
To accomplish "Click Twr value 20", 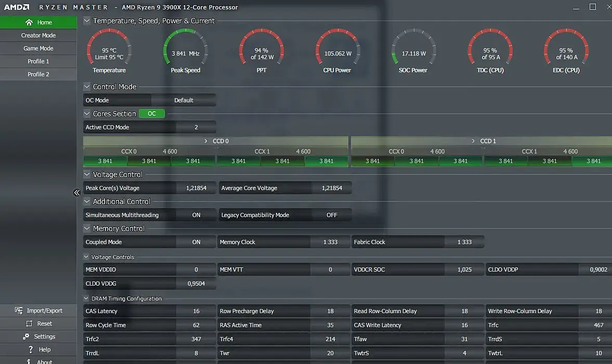I will click(x=330, y=353).
